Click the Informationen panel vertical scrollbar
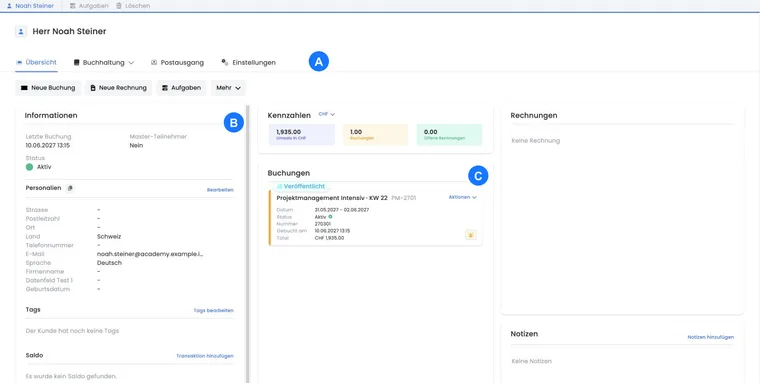760x383 pixels. tap(248, 244)
